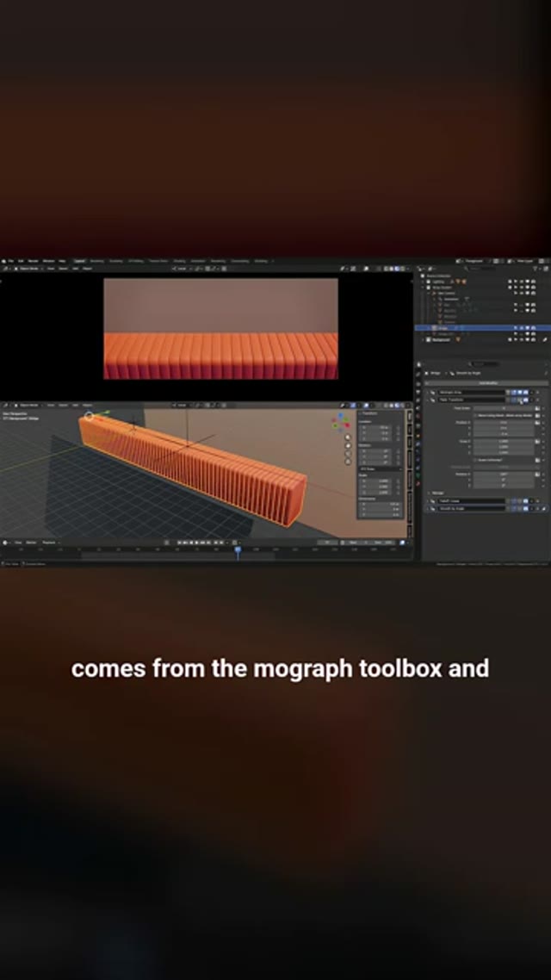
Task: Open the red World properties tab
Action: pos(418,416)
